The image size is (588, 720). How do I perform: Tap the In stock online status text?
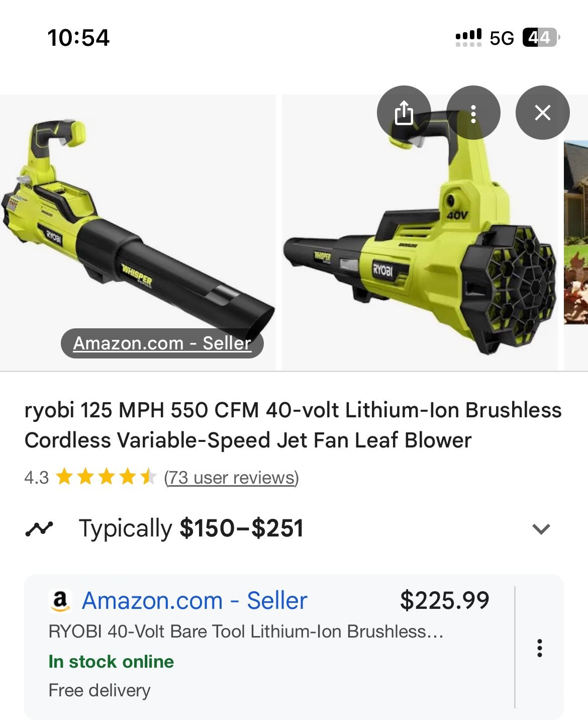pos(111,662)
